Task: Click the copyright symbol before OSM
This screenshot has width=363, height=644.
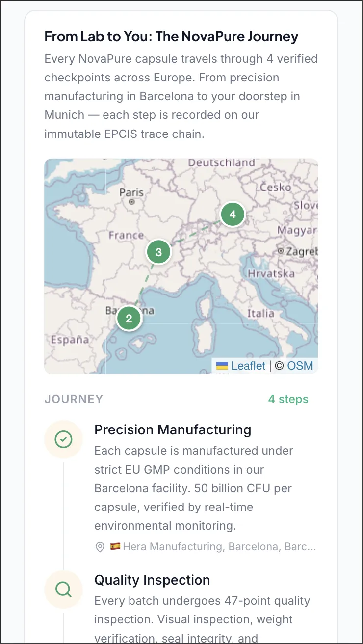Action: pyautogui.click(x=278, y=366)
